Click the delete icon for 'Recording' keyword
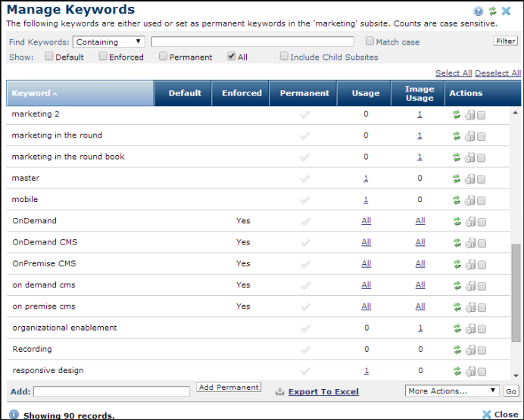Image resolution: width=524 pixels, height=420 pixels. pyautogui.click(x=469, y=350)
